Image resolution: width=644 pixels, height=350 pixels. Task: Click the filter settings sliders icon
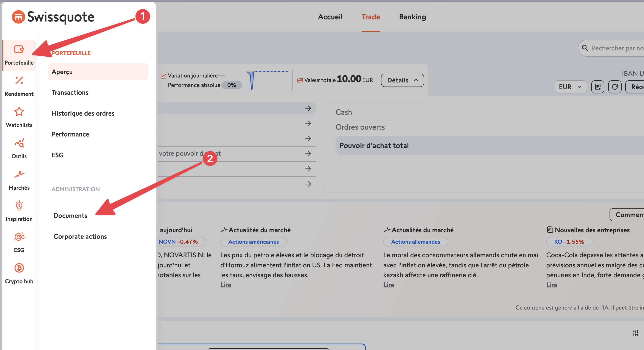(x=636, y=333)
